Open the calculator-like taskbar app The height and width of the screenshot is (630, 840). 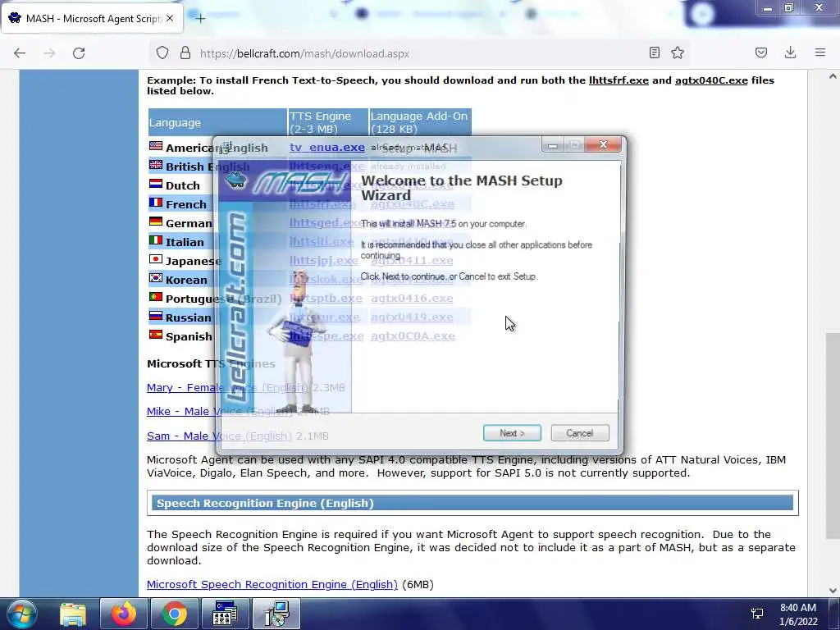(225, 614)
